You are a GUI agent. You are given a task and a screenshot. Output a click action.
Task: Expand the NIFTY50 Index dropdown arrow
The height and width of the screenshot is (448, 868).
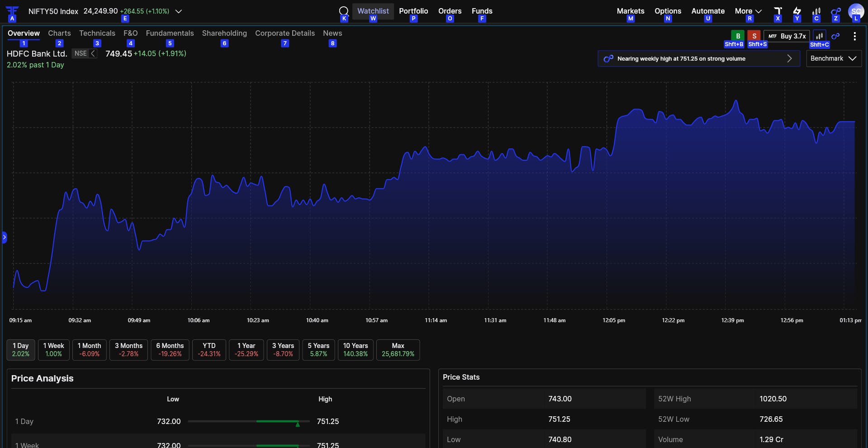click(179, 11)
